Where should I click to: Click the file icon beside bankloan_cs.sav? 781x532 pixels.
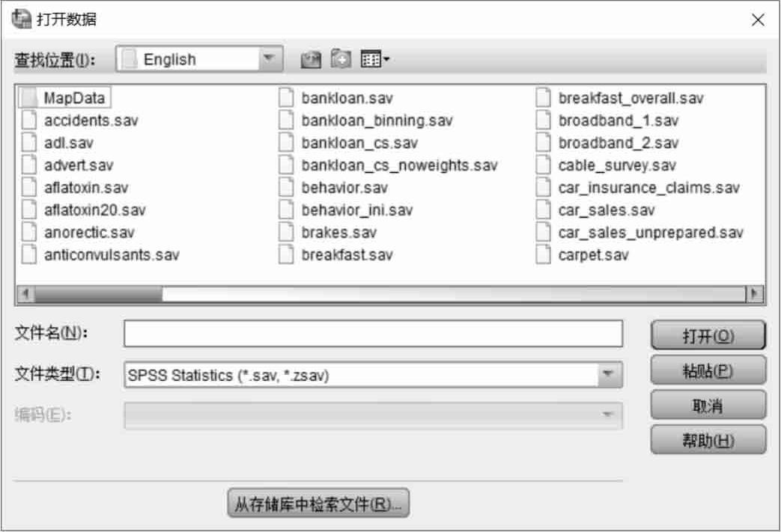[x=286, y=143]
